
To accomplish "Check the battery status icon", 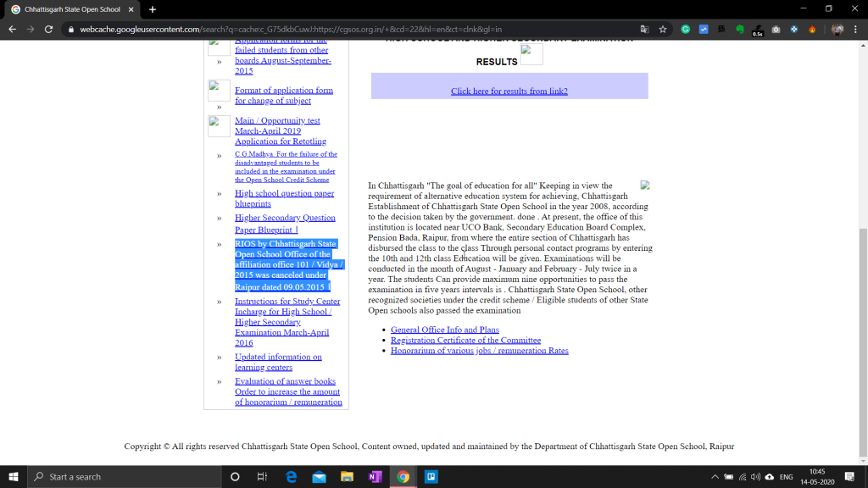I will (x=729, y=476).
